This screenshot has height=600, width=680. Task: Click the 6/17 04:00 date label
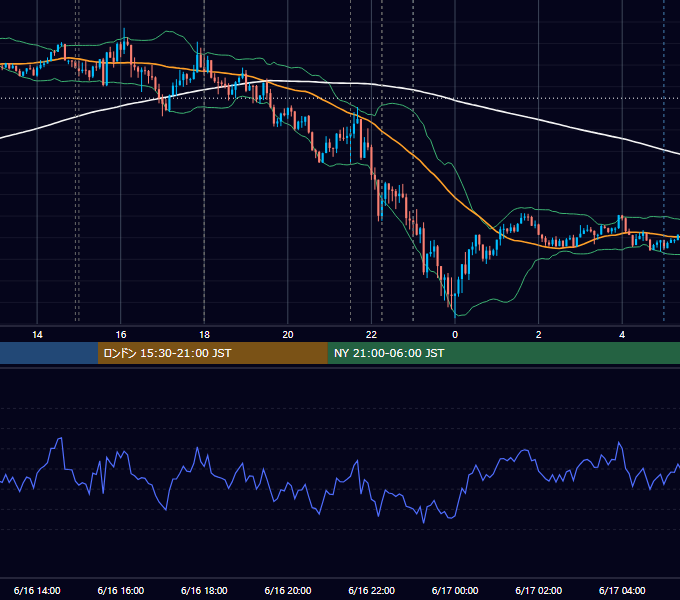[x=622, y=590]
